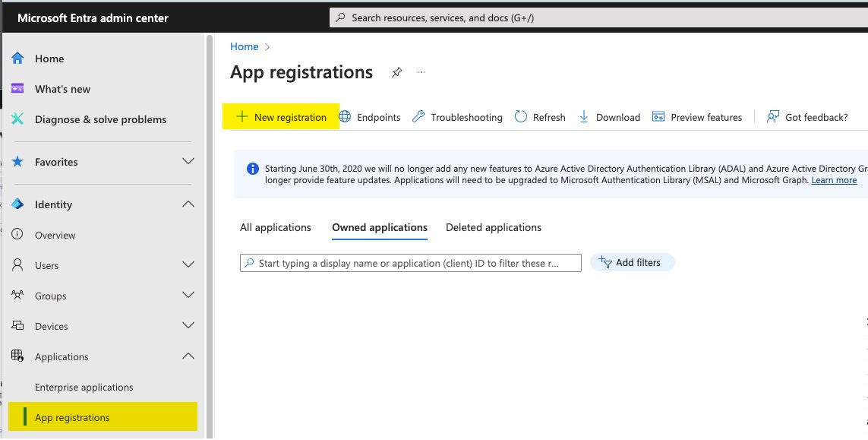Click the Download arrow icon
The width and height of the screenshot is (868, 440).
pos(584,117)
